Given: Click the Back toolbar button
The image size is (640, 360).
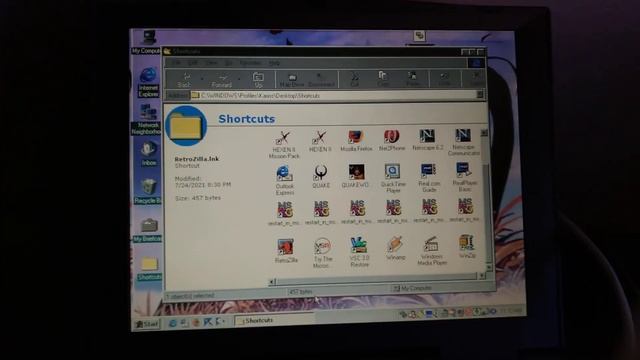Looking at the screenshot, I should [x=184, y=80].
